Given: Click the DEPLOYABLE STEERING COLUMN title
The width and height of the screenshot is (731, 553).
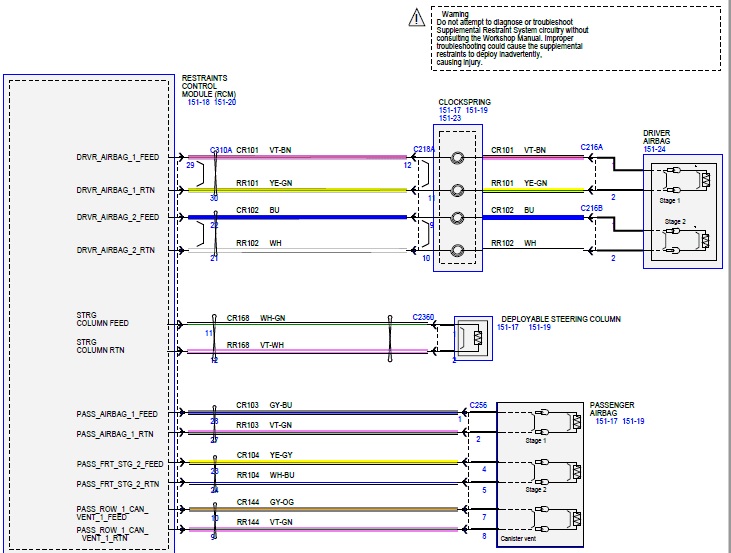Looking at the screenshot, I should (561, 319).
